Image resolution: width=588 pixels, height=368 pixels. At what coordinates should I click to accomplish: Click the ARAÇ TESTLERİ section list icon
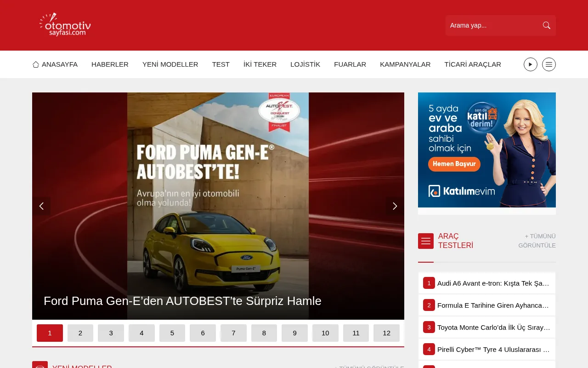tap(426, 241)
